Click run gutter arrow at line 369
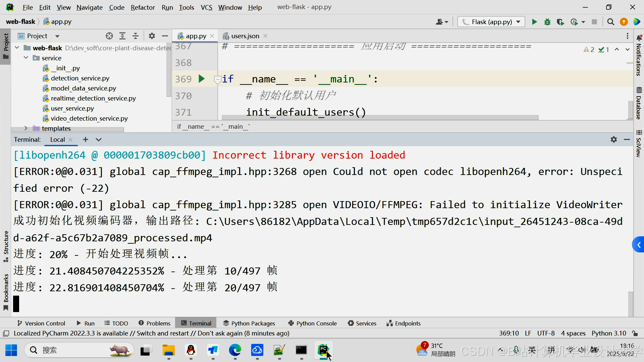The image size is (644, 362). 201,79
